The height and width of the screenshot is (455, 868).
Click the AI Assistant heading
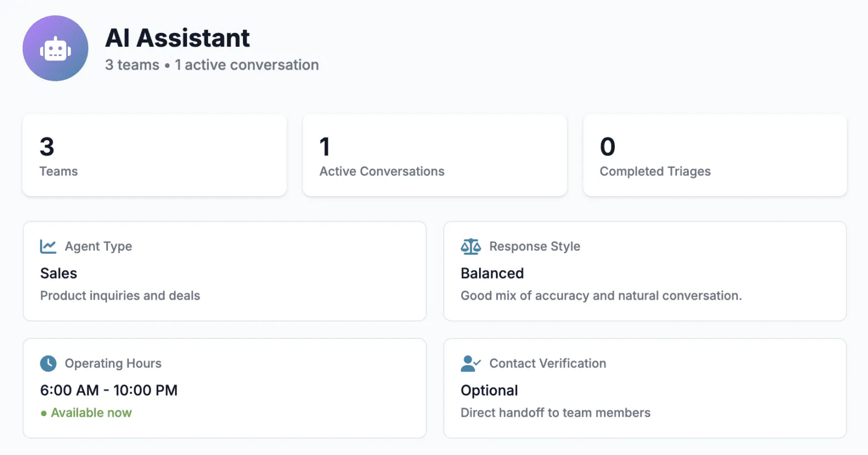(x=177, y=38)
